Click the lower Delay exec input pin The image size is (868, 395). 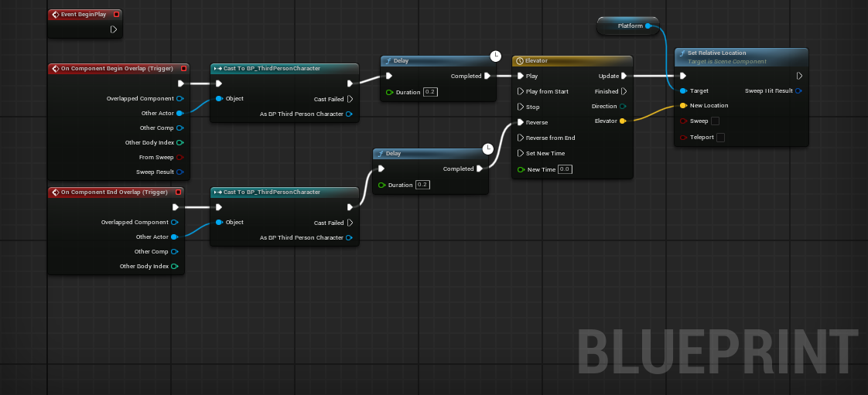[x=381, y=169]
